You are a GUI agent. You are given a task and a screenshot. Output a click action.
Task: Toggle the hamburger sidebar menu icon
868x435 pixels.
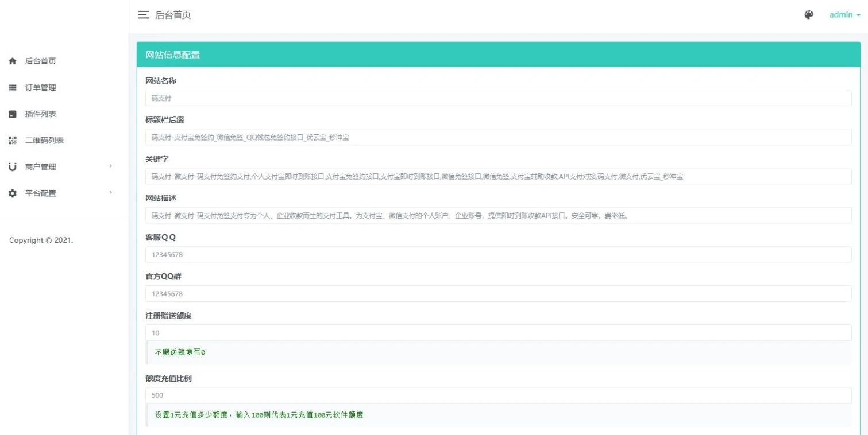[x=144, y=15]
